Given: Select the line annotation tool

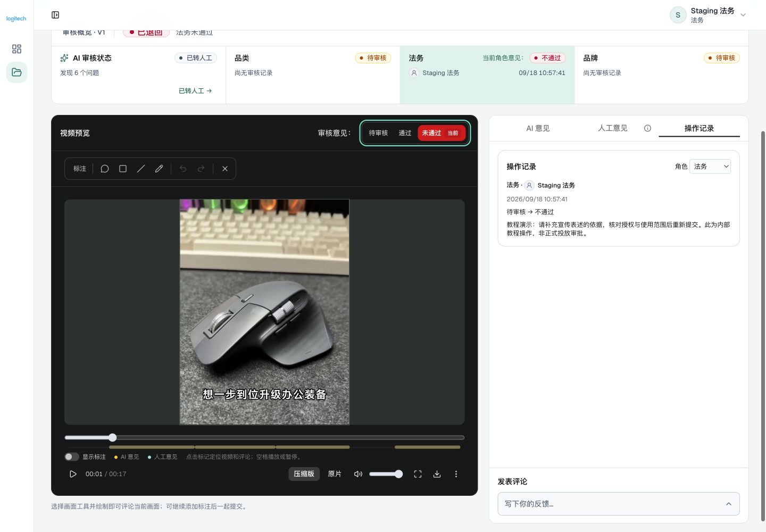Looking at the screenshot, I should [x=141, y=169].
